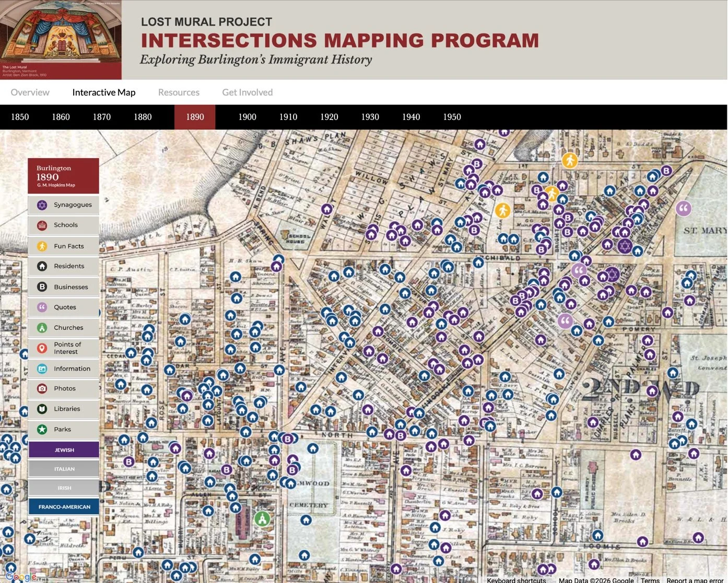Click the topmost orange Fun Facts map marker
The width and height of the screenshot is (728, 583).
[570, 160]
